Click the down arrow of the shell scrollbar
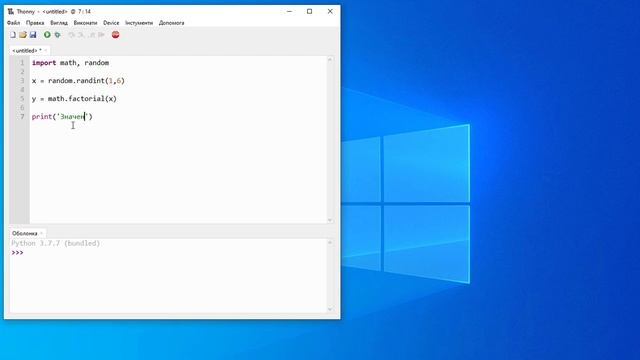 click(330, 309)
